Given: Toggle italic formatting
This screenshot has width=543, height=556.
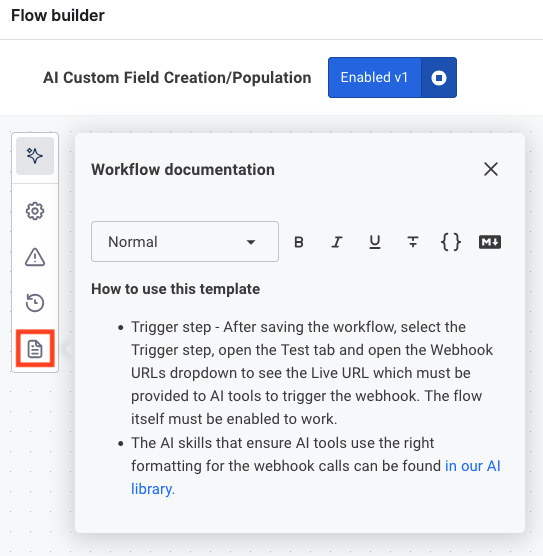Looking at the screenshot, I should [x=337, y=242].
